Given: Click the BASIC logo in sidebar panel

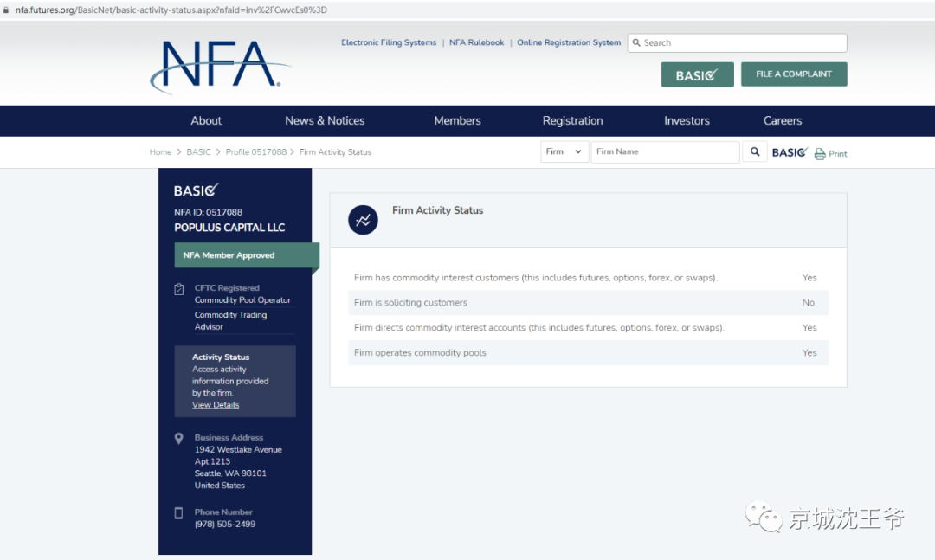Looking at the screenshot, I should point(197,190).
